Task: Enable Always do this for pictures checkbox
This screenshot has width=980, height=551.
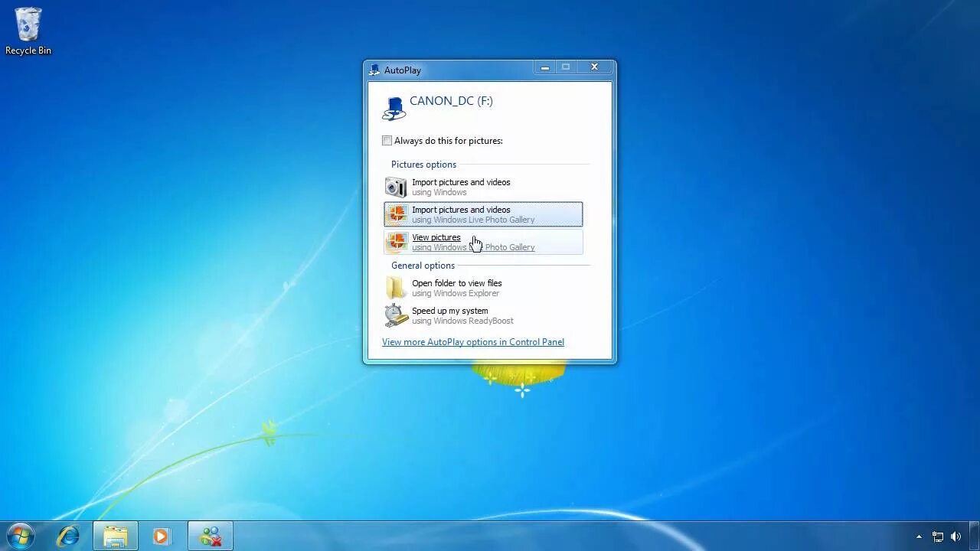Action: pyautogui.click(x=387, y=141)
